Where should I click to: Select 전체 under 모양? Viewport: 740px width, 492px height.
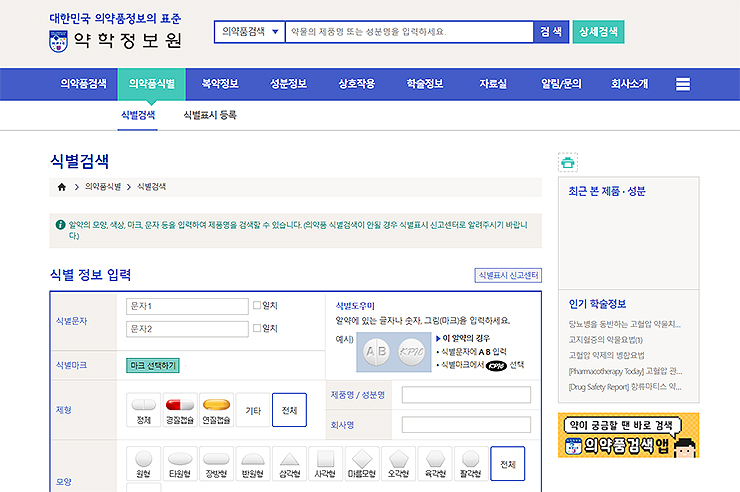(508, 464)
